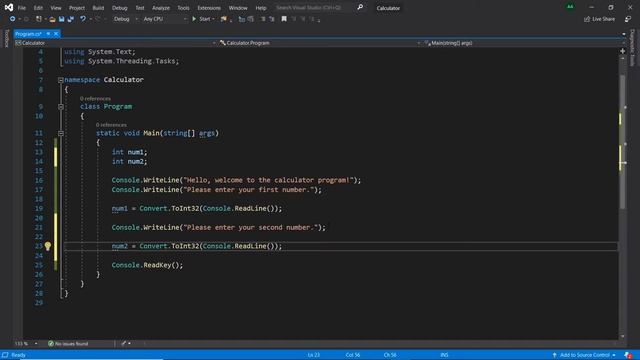Collapse the Main method block
The height and width of the screenshot is (360, 640).
60,133
